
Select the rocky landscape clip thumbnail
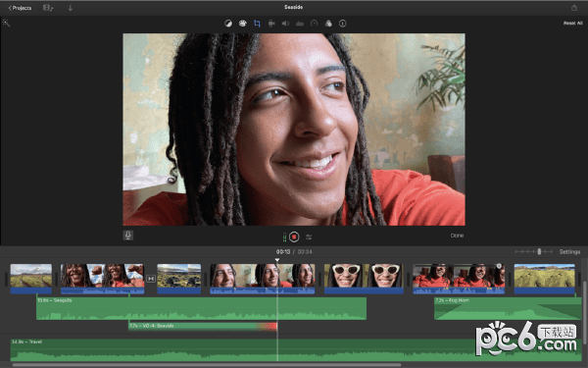click(179, 279)
